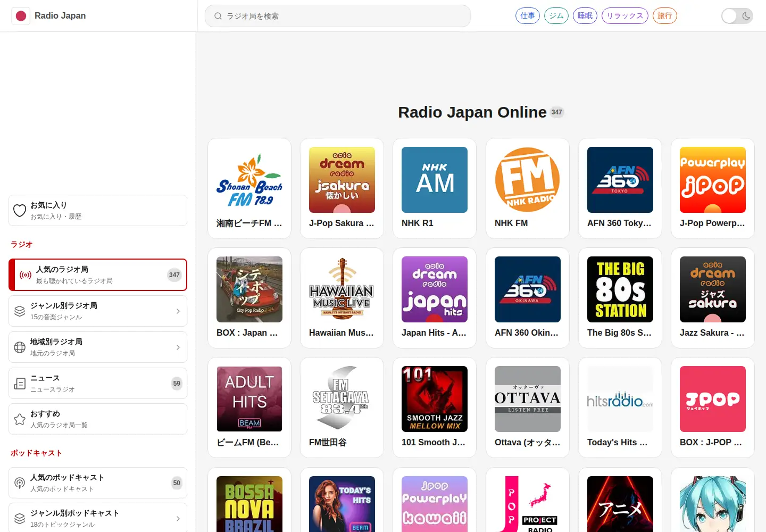
Task: Open AFN 360 Okinawa station
Action: tap(528, 298)
